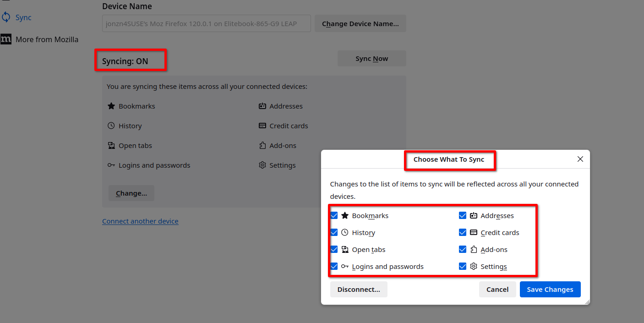Click the Credit cards icon in dialog
The width and height of the screenshot is (644, 323).
pos(474,232)
